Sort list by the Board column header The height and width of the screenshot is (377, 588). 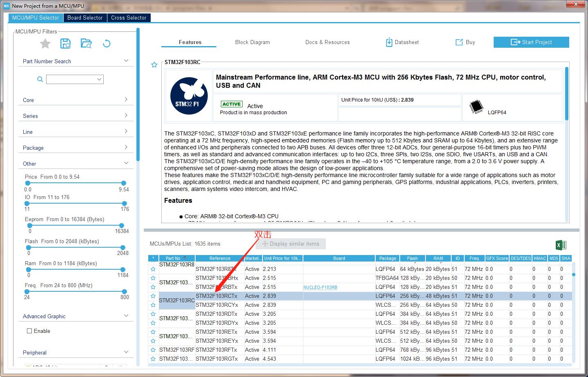[339, 258]
